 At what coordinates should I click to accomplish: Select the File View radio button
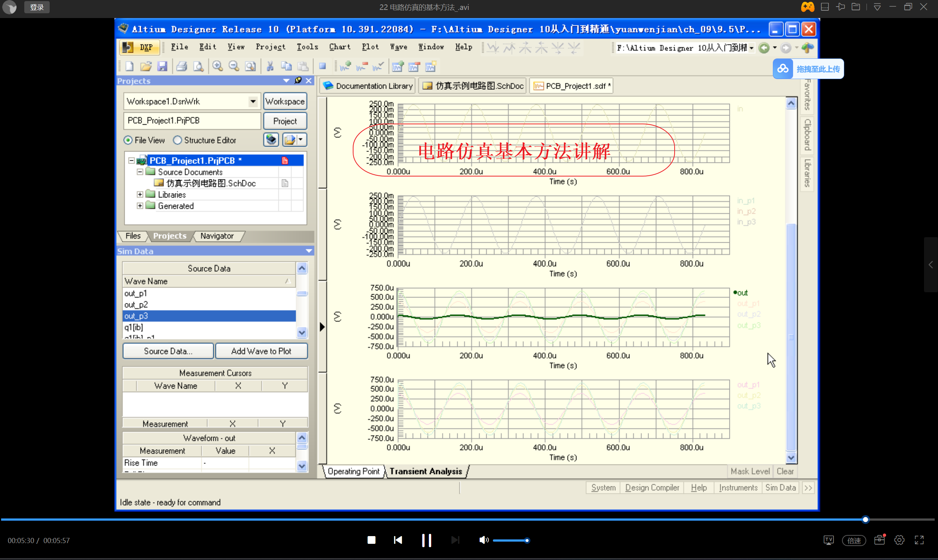[x=128, y=140]
